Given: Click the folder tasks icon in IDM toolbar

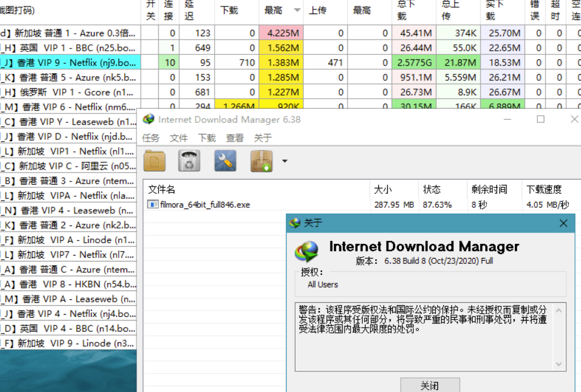Looking at the screenshot, I should 154,161.
